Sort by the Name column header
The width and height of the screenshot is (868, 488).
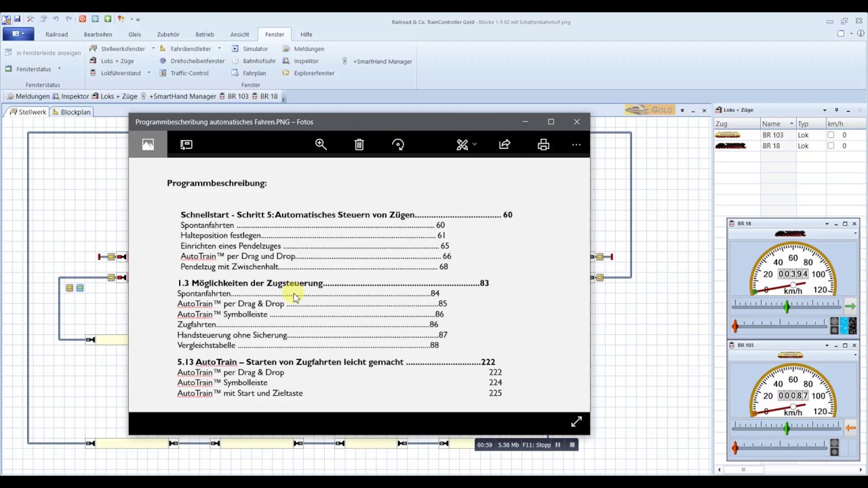tap(777, 124)
